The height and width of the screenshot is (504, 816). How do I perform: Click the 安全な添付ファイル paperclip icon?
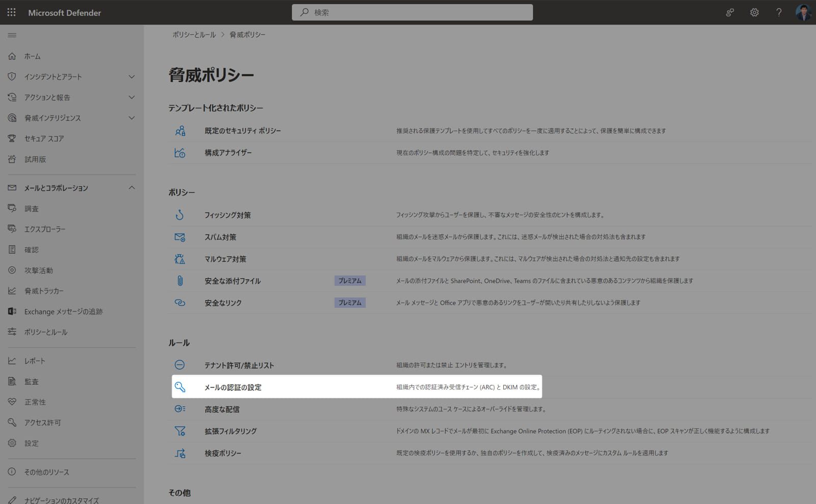180,281
